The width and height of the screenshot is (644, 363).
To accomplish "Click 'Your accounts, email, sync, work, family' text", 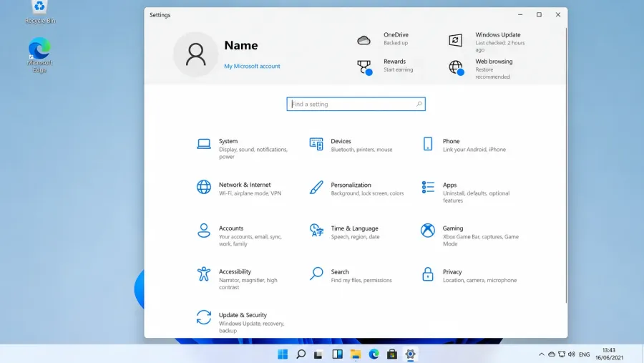I will 250,240.
